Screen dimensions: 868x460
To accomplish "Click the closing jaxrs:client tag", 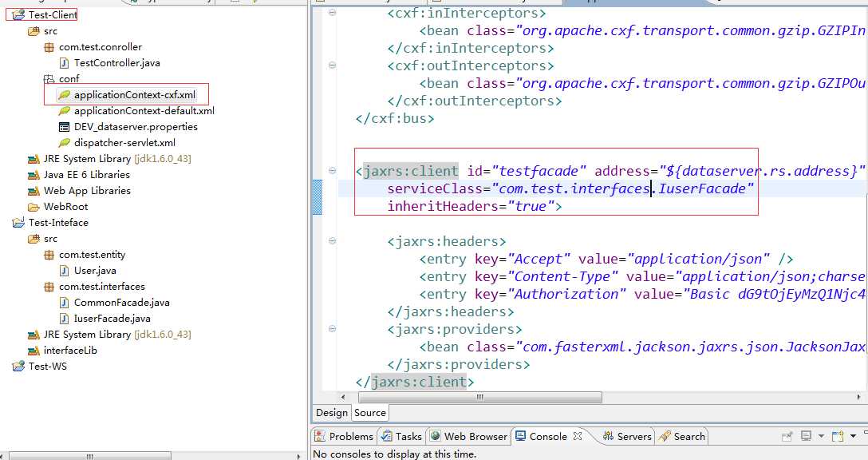I will [x=415, y=383].
